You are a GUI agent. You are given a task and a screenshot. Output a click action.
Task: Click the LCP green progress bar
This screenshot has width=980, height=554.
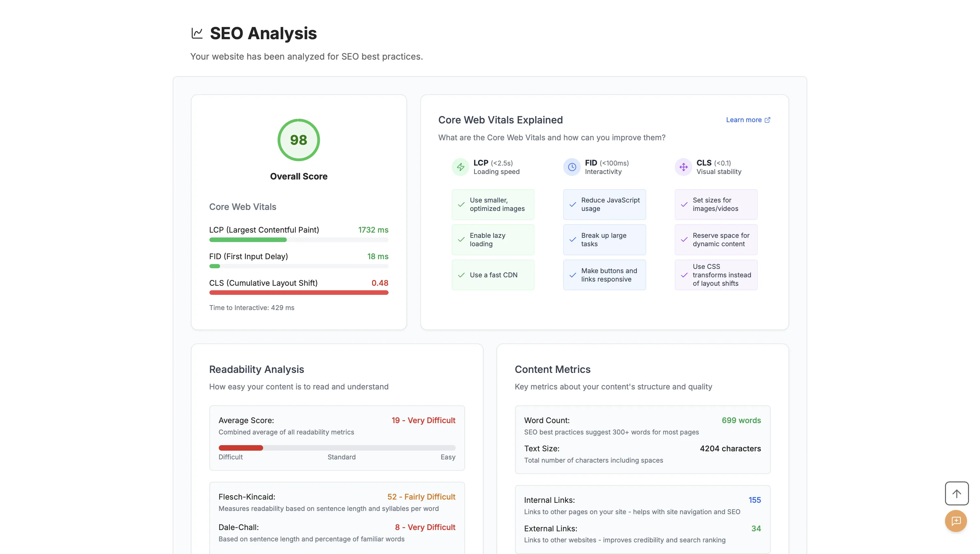pos(248,240)
